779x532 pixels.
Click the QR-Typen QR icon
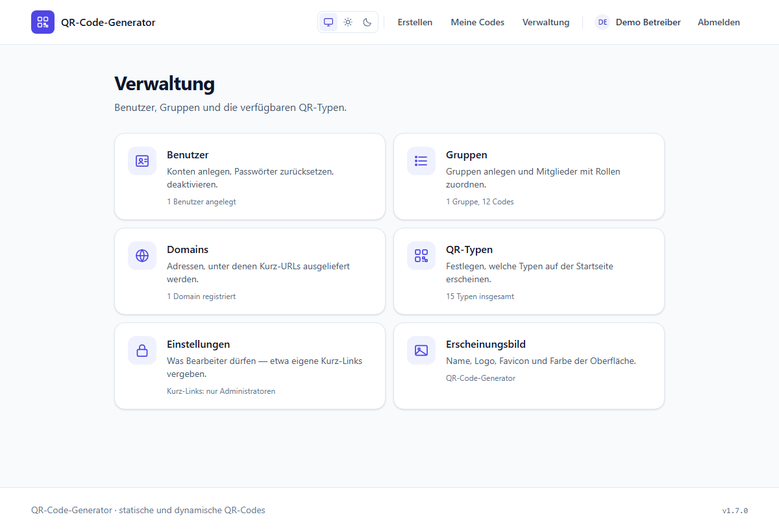pyautogui.click(x=421, y=256)
